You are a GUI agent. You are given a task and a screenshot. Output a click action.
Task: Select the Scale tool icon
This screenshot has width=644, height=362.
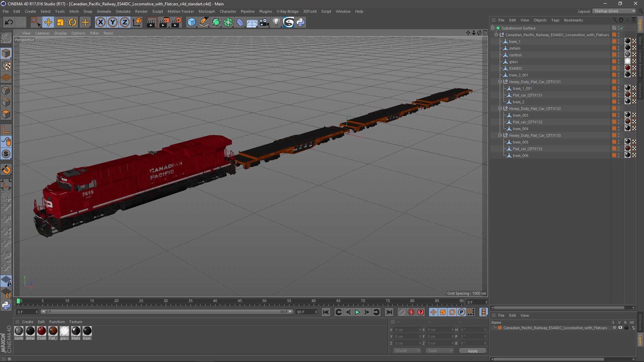[60, 22]
